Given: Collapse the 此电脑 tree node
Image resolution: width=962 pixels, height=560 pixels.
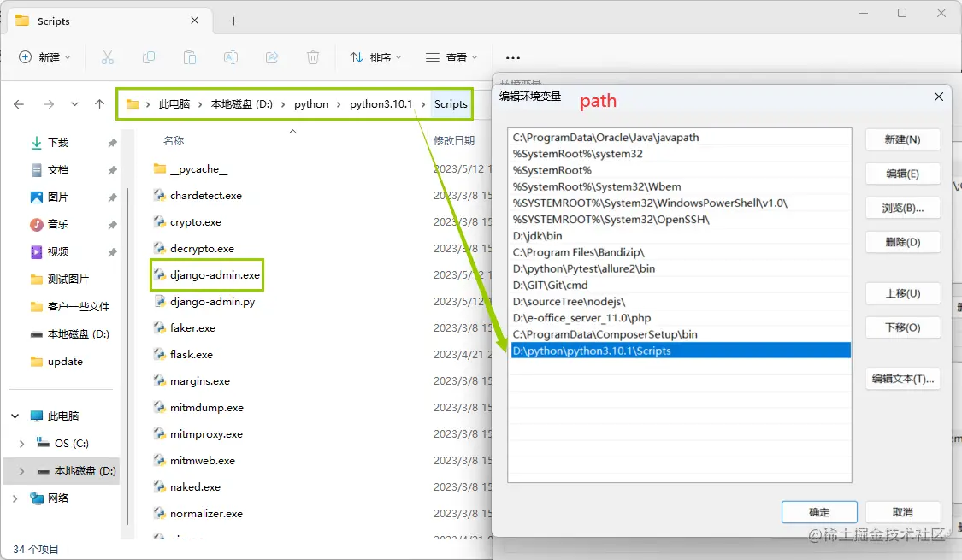Looking at the screenshot, I should [x=15, y=416].
